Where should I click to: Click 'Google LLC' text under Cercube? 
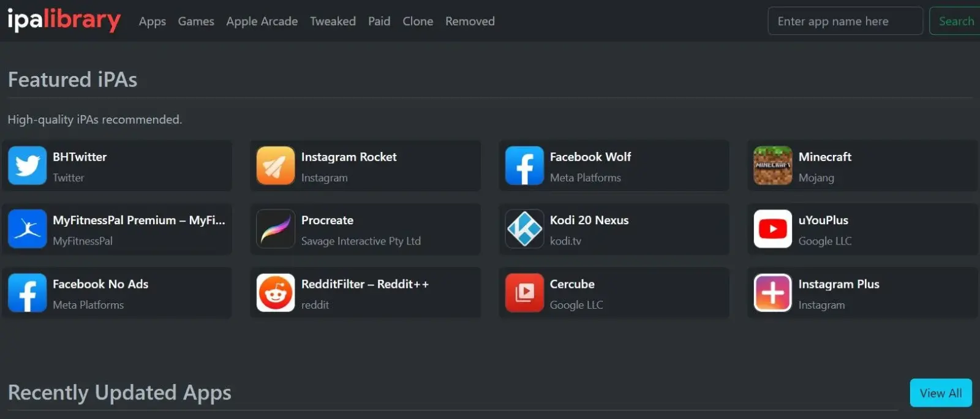pyautogui.click(x=576, y=305)
